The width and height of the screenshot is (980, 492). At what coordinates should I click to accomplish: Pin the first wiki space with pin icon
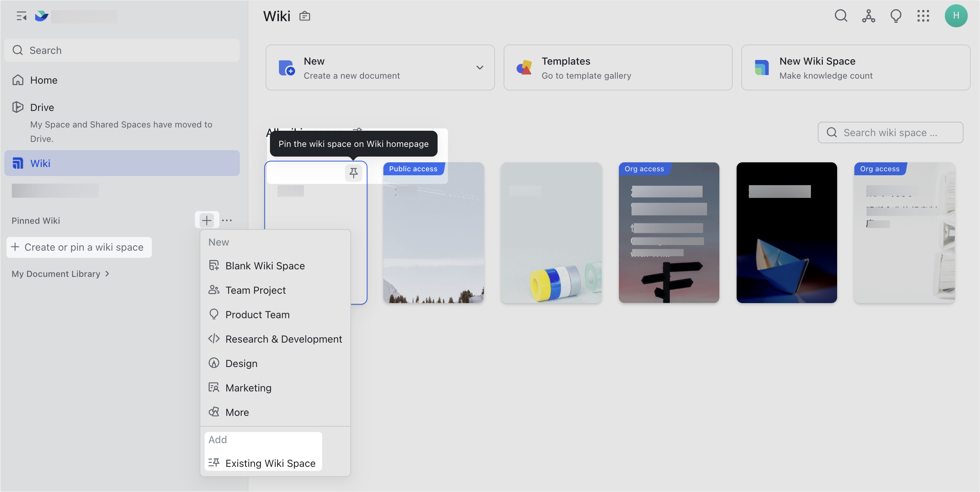click(x=354, y=173)
